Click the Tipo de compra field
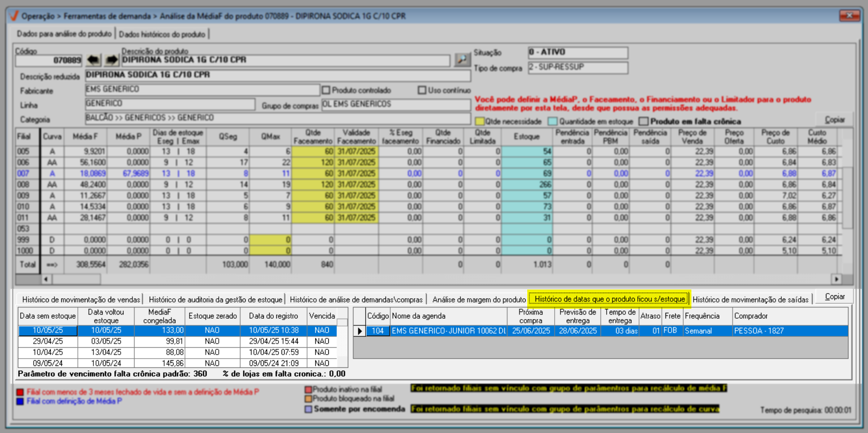Image resolution: width=868 pixels, height=433 pixels. (578, 68)
